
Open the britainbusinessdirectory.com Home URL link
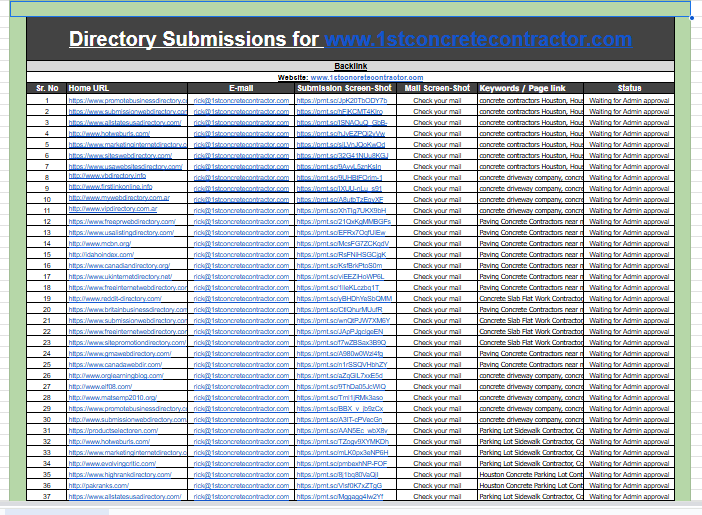point(128,309)
